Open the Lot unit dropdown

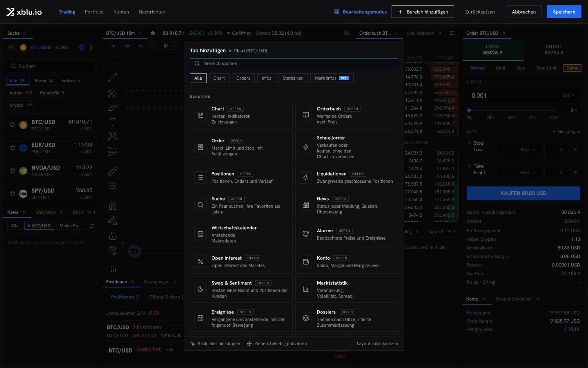point(568,96)
